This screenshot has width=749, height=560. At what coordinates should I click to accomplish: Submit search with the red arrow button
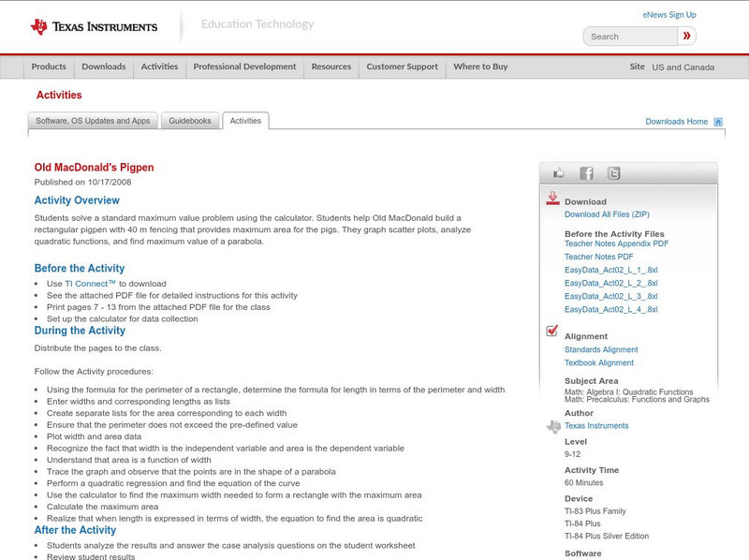pyautogui.click(x=686, y=36)
